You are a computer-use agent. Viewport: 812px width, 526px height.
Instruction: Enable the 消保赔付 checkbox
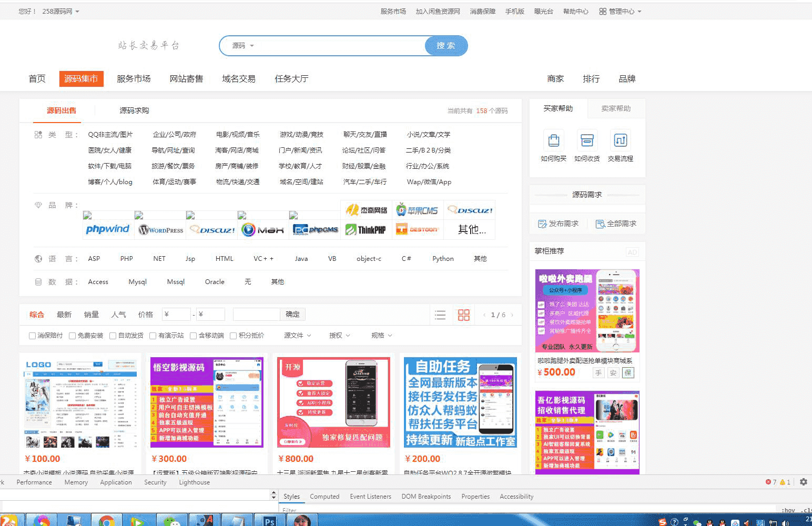pyautogui.click(x=33, y=336)
